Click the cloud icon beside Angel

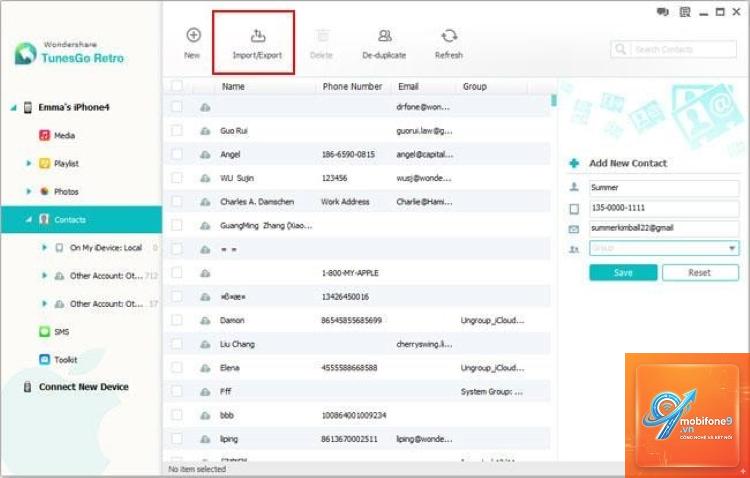(205, 155)
